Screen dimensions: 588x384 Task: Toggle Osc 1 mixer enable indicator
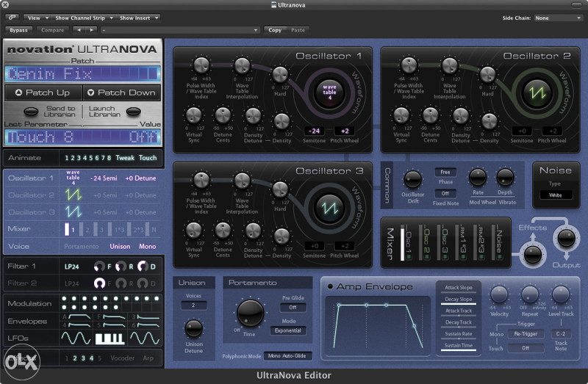409,257
